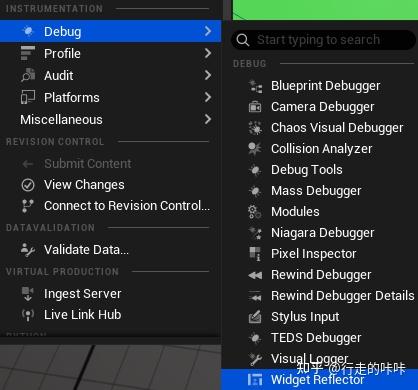Click the search magnifier icon
The height and width of the screenshot is (390, 418).
pos(243,40)
